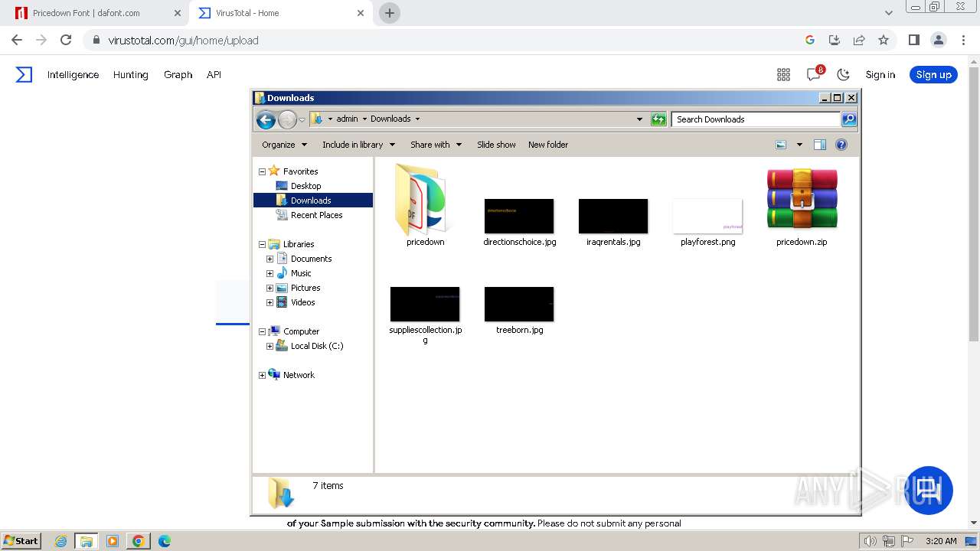Select directionschoice.jpg thumbnail
The height and width of the screenshot is (551, 980).
519,216
